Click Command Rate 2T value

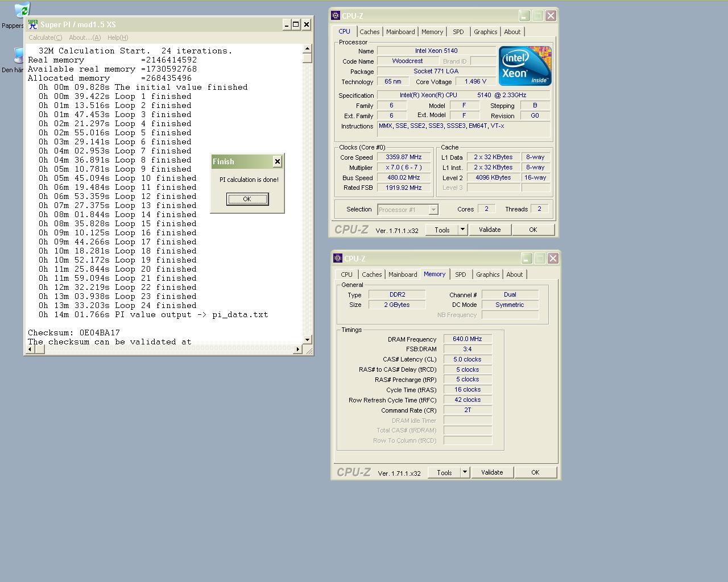(x=468, y=410)
